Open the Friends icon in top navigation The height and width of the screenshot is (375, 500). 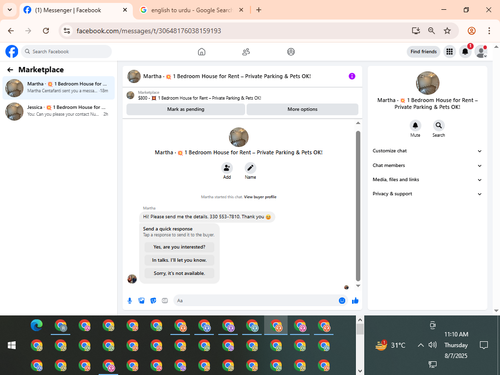tap(246, 52)
